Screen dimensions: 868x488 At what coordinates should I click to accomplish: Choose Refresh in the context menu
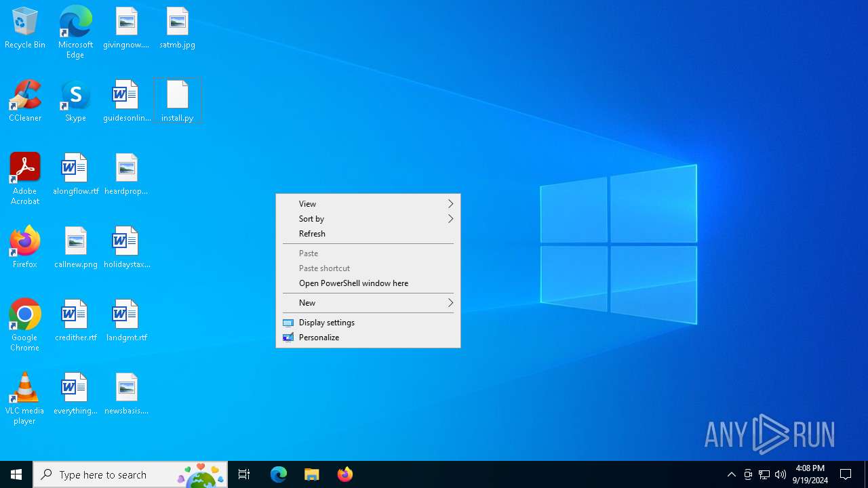point(368,234)
